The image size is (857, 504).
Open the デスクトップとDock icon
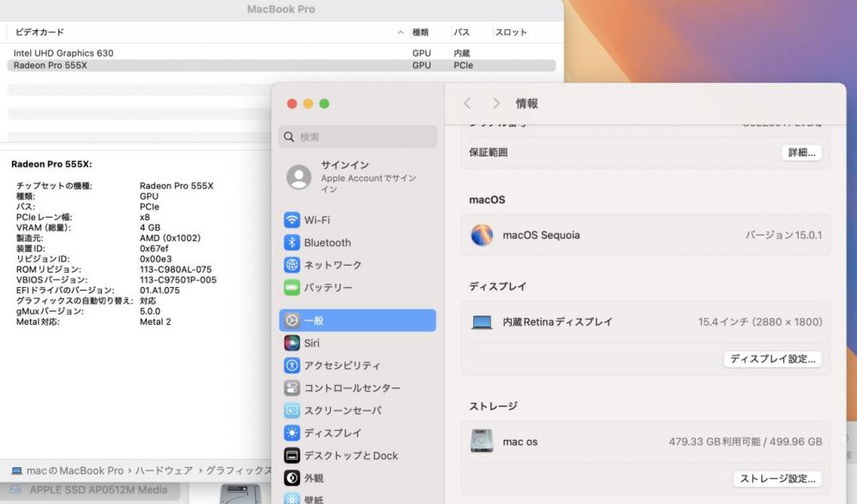click(x=292, y=455)
